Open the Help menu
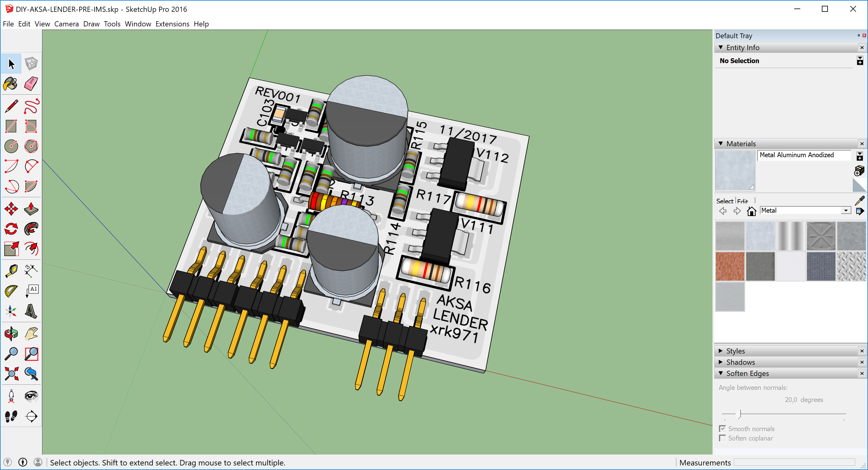The image size is (868, 470). (x=201, y=24)
